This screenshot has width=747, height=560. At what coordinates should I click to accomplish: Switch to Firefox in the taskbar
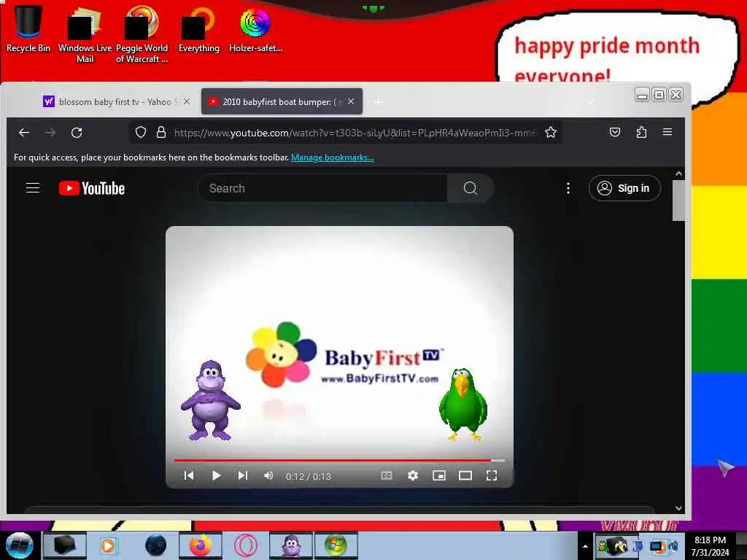tap(201, 545)
